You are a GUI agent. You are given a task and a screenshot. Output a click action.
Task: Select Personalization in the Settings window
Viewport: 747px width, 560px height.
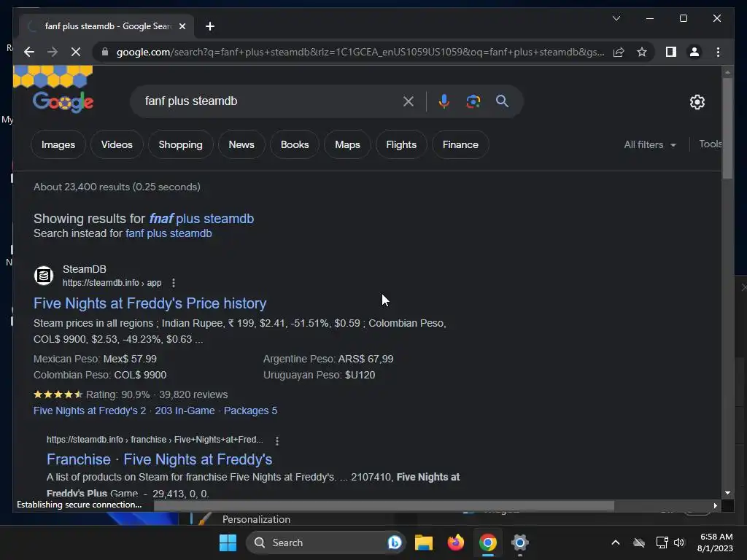(256, 519)
